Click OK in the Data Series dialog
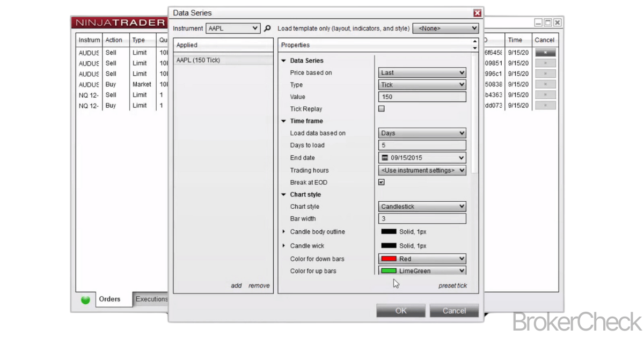 (x=401, y=311)
